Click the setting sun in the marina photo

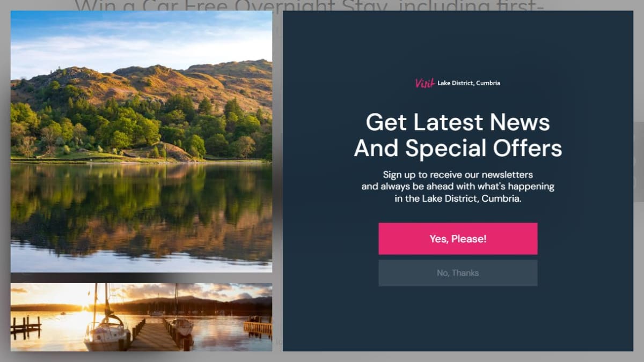(84, 305)
